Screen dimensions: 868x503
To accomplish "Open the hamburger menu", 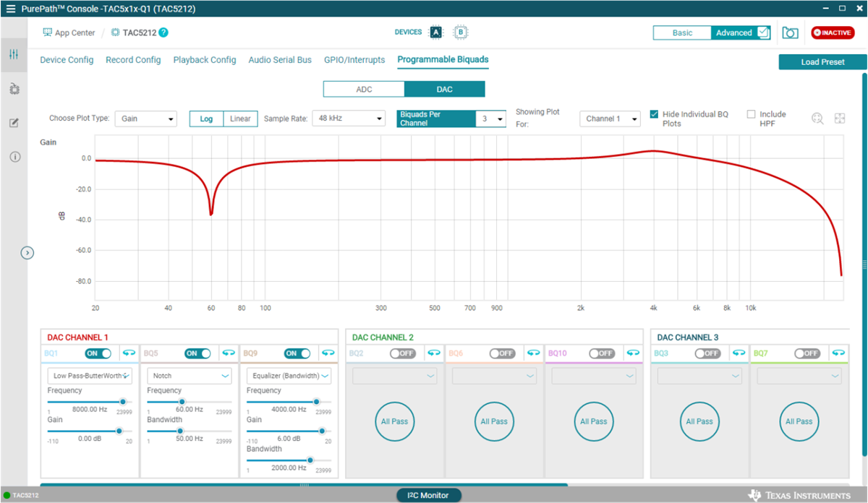I will click(10, 9).
